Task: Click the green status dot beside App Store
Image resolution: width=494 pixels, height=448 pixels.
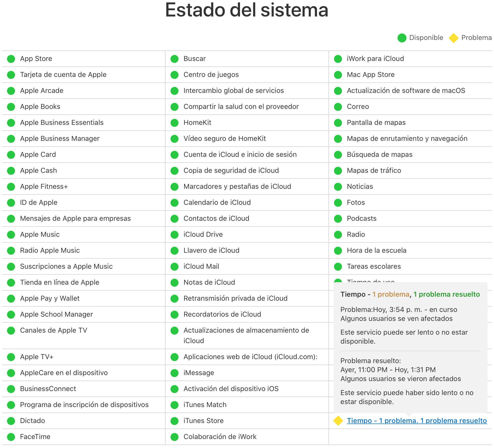Action: [11, 59]
